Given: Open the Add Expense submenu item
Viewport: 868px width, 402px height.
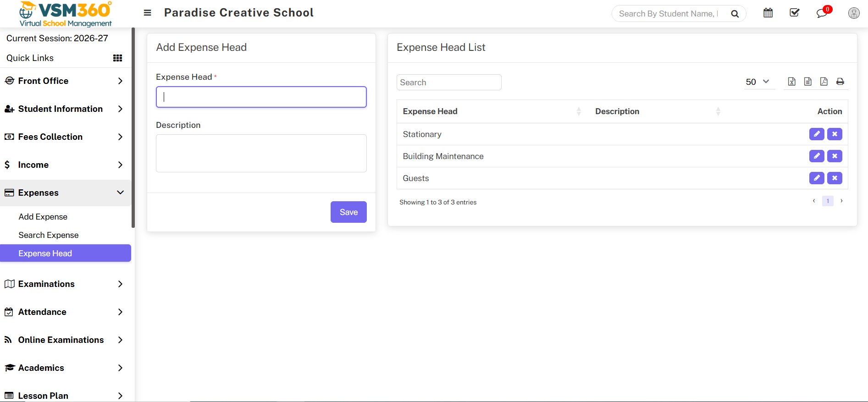Looking at the screenshot, I should coord(43,217).
